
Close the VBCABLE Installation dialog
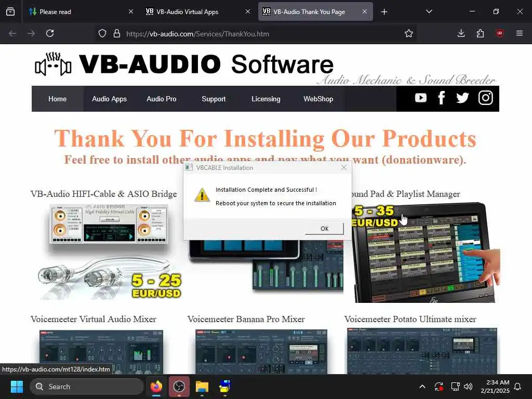pos(344,168)
